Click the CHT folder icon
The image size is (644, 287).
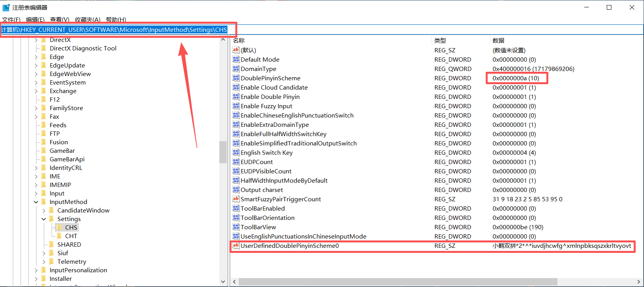click(x=59, y=236)
